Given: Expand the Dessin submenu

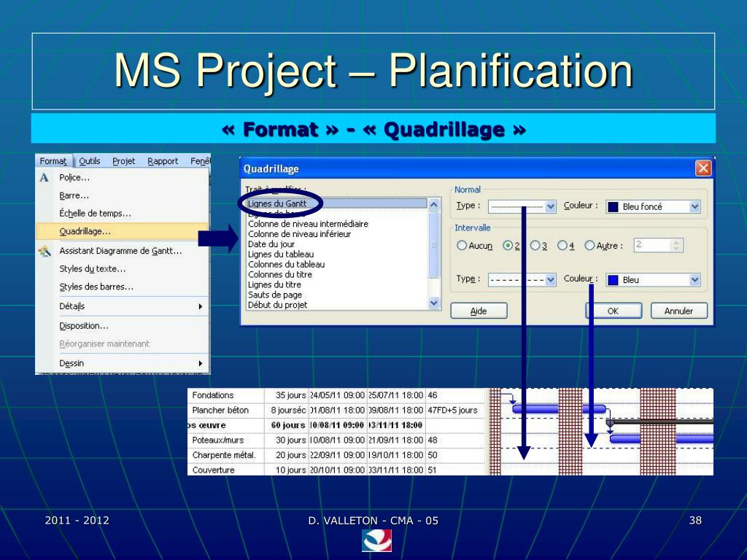Looking at the screenshot, I should pyautogui.click(x=122, y=363).
